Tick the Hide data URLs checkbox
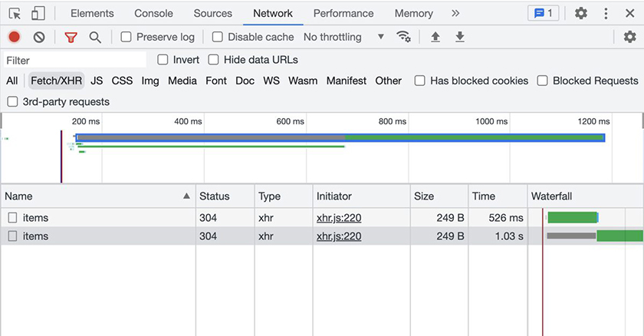The width and height of the screenshot is (644, 336). click(x=214, y=60)
